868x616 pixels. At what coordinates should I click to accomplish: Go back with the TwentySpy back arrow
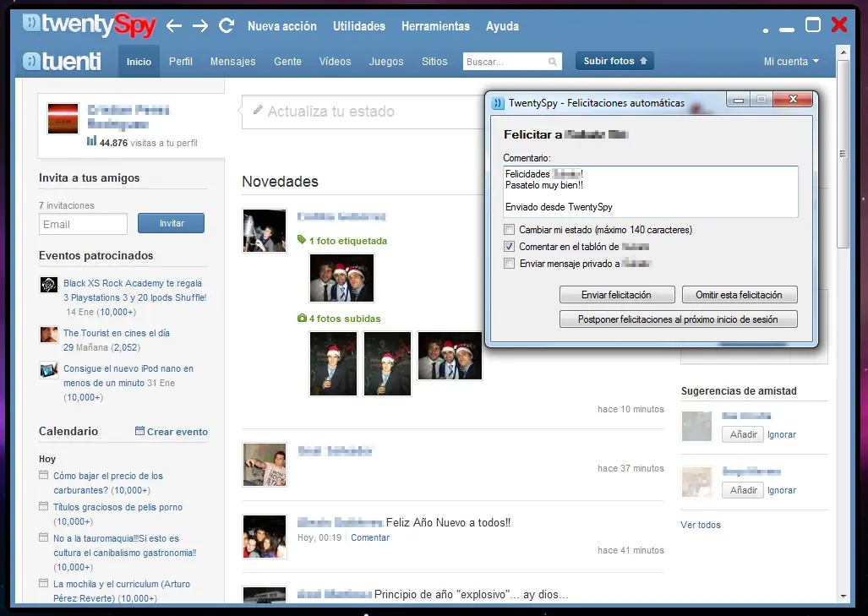click(x=174, y=25)
